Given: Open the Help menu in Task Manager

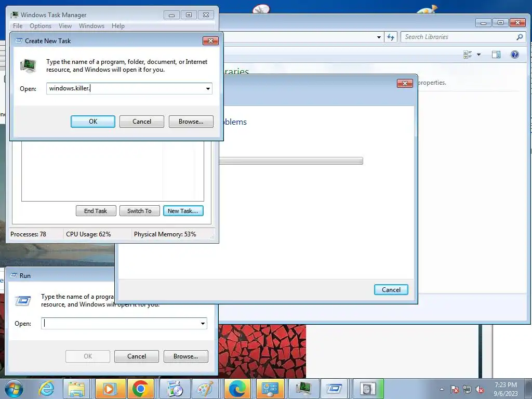Looking at the screenshot, I should [118, 26].
